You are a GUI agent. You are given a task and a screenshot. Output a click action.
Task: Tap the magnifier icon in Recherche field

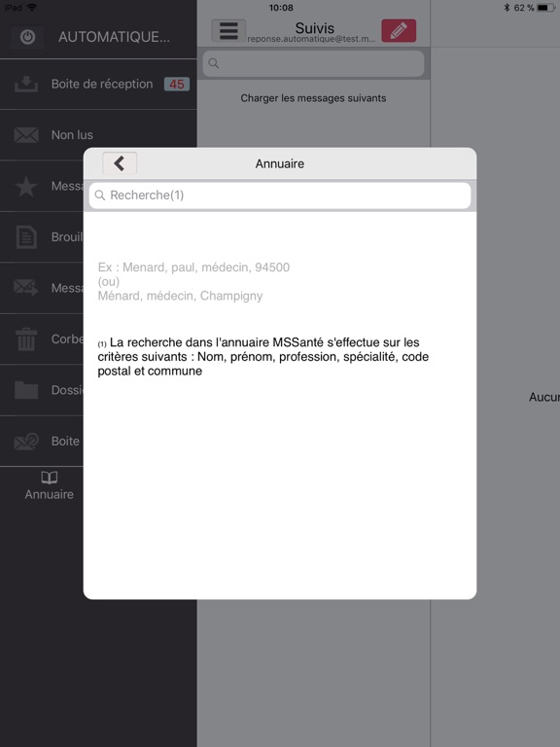[x=100, y=196]
